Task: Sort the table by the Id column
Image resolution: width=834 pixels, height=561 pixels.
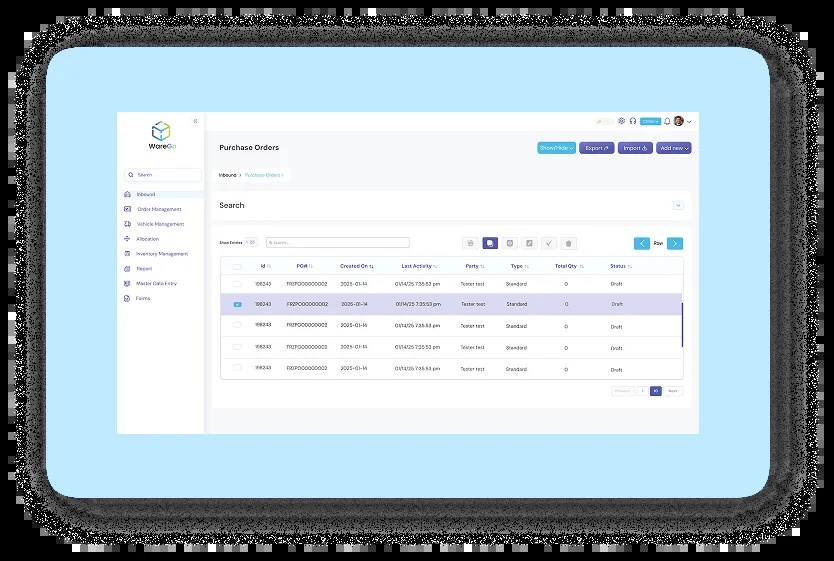Action: 265,266
